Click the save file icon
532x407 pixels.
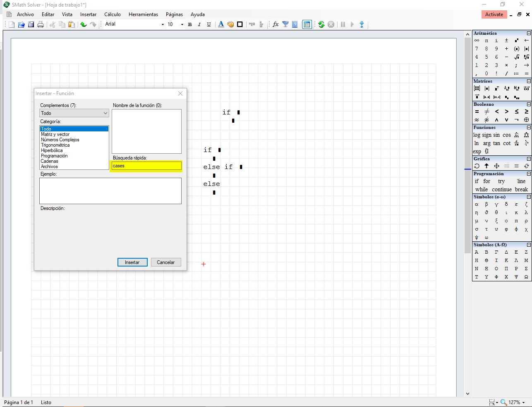pyautogui.click(x=31, y=24)
